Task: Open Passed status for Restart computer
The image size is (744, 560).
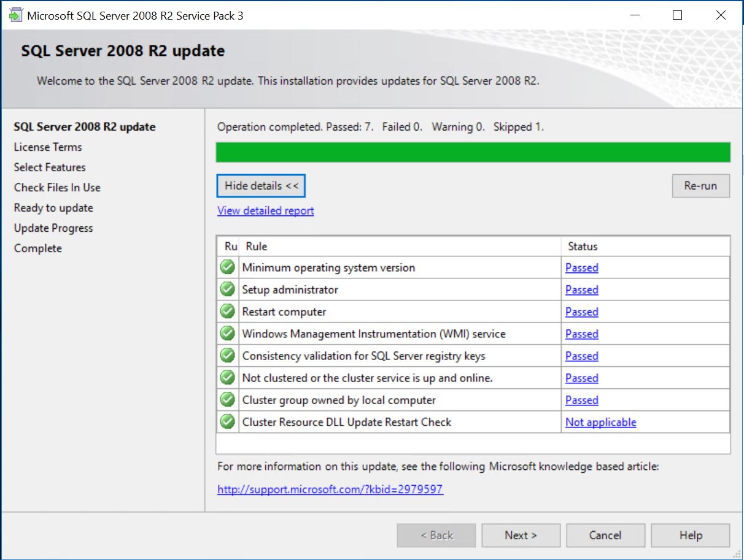Action: click(582, 312)
